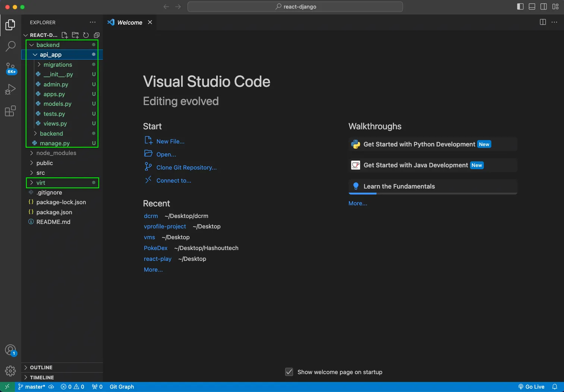Click Connect to... link
Screen dimensions: 564x392
point(174,181)
